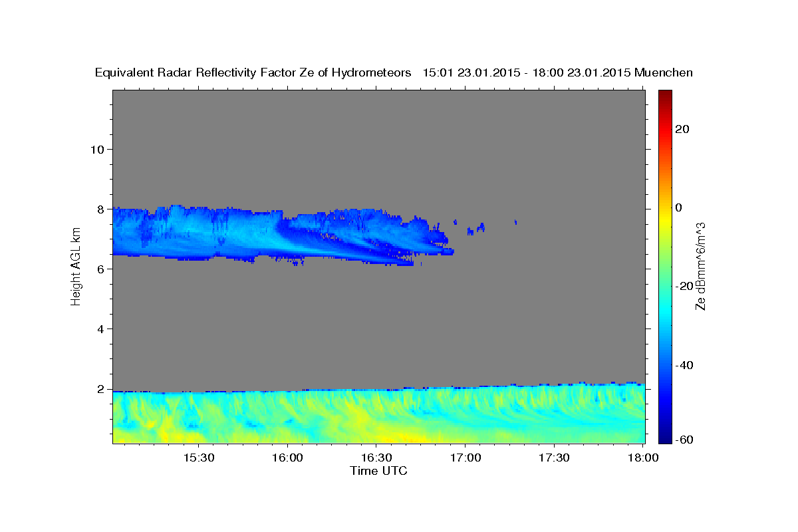Click the end time '18:00 23.01.2015' in title
The width and height of the screenshot is (798, 532).
pos(582,73)
